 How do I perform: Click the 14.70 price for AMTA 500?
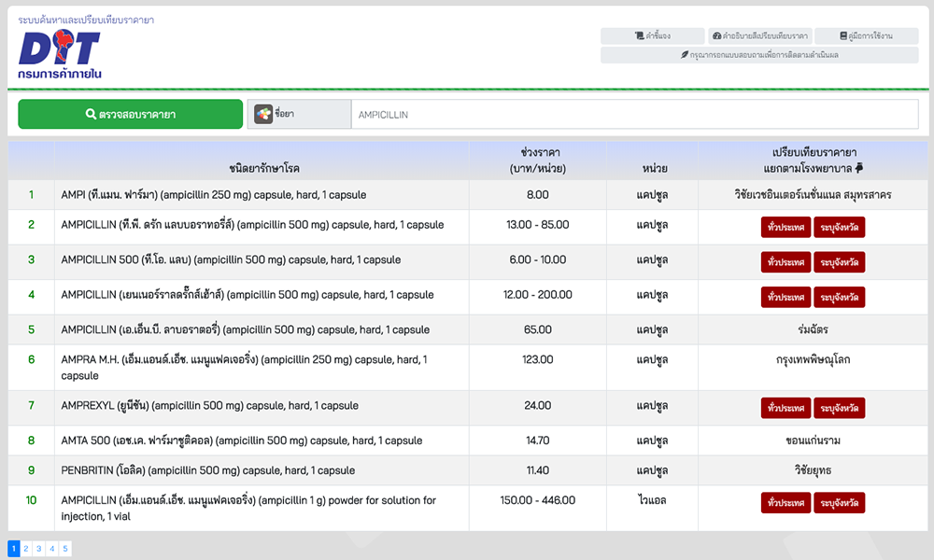click(538, 441)
